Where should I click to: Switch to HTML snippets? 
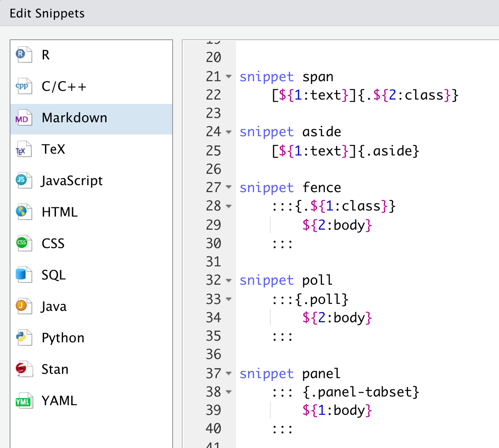pyautogui.click(x=91, y=212)
